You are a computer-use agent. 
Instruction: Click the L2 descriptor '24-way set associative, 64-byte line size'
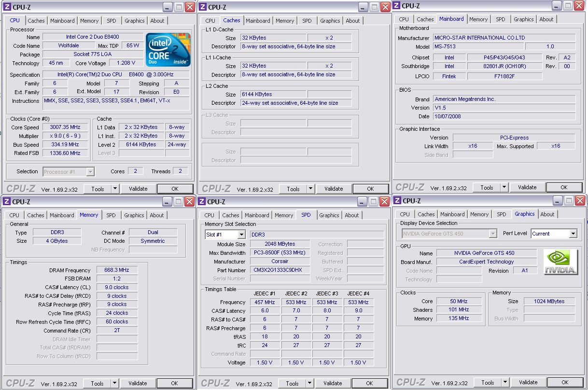click(296, 103)
